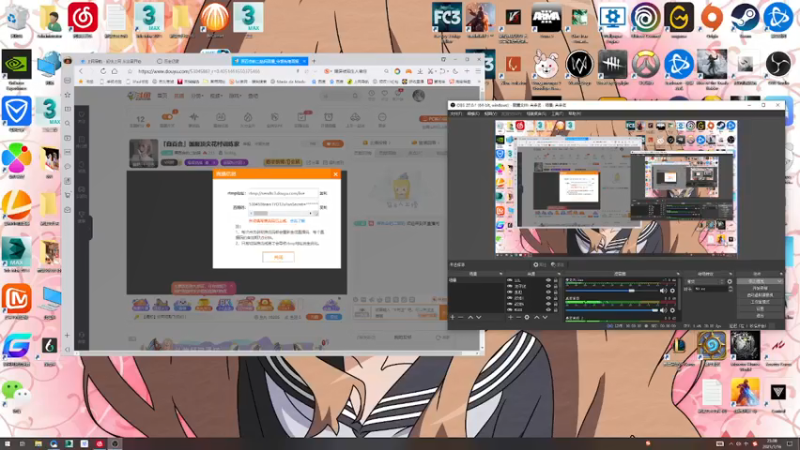Click start recording button in OBS controls
Viewport: 800px width, 450px height.
point(760,288)
